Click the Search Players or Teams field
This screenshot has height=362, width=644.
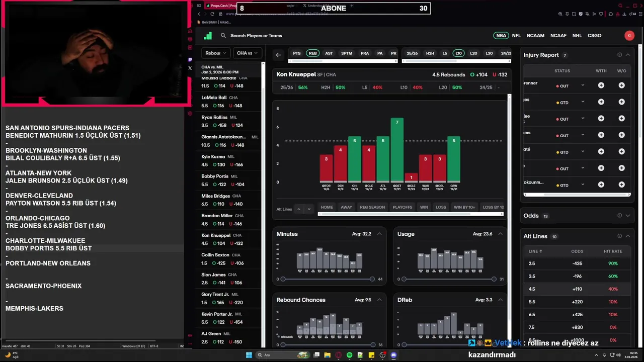[x=256, y=36]
